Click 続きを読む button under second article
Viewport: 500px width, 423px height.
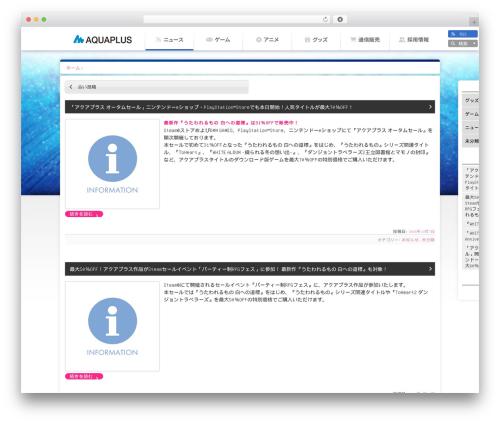tap(84, 376)
